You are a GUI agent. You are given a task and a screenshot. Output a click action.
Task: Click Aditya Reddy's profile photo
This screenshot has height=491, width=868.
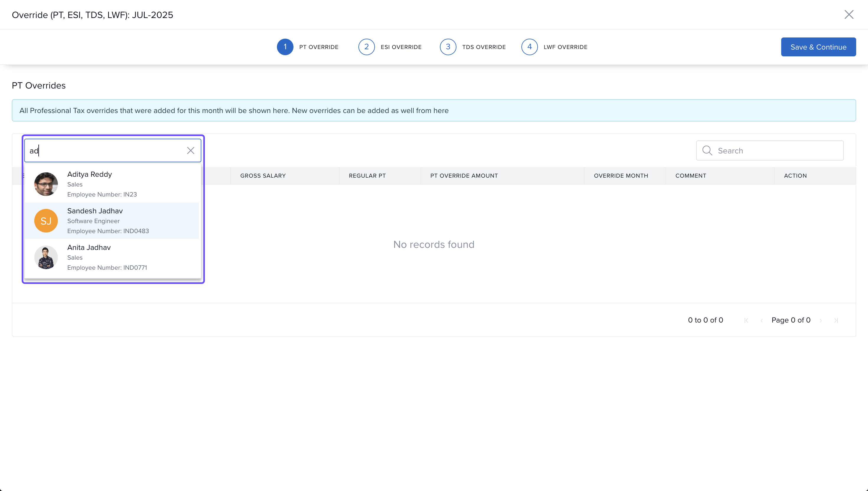point(46,184)
